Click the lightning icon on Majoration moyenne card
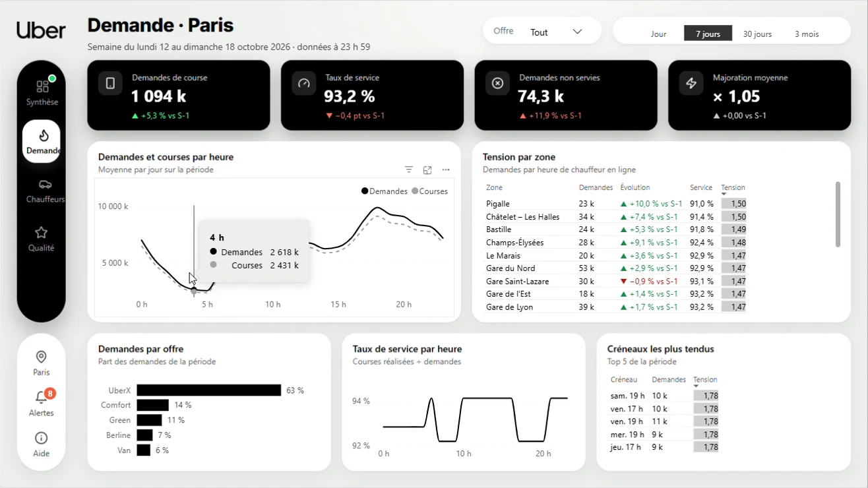This screenshot has width=868, height=488. 691,84
